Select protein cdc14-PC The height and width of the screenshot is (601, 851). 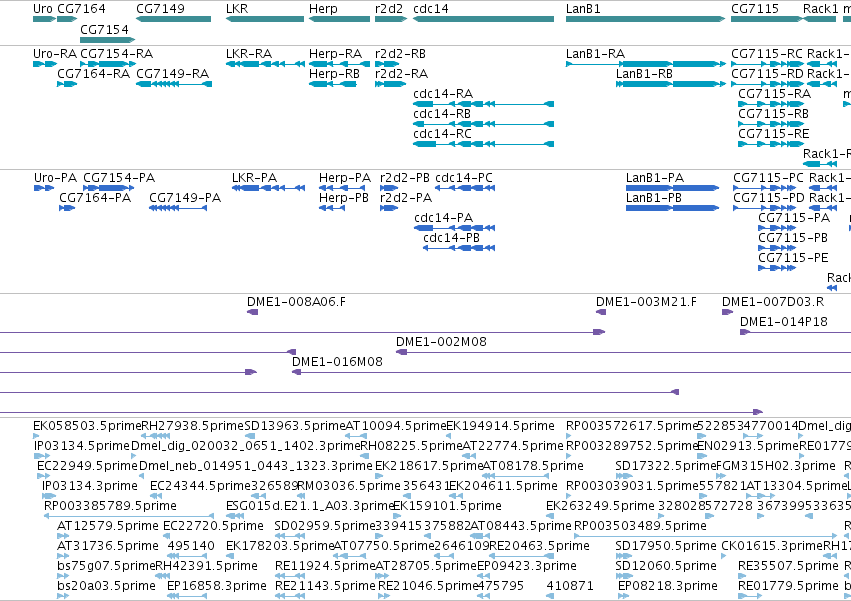(x=465, y=188)
